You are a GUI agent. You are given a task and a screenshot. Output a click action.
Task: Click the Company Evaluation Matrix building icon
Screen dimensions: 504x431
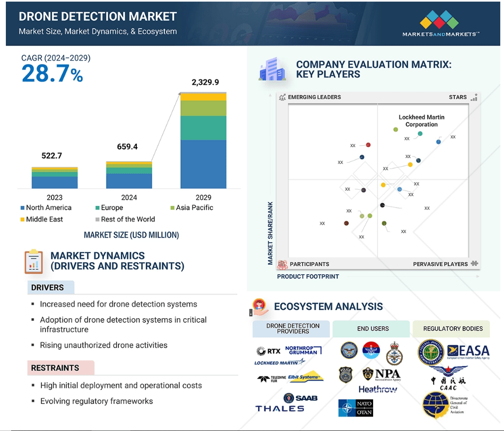pyautogui.click(x=271, y=69)
